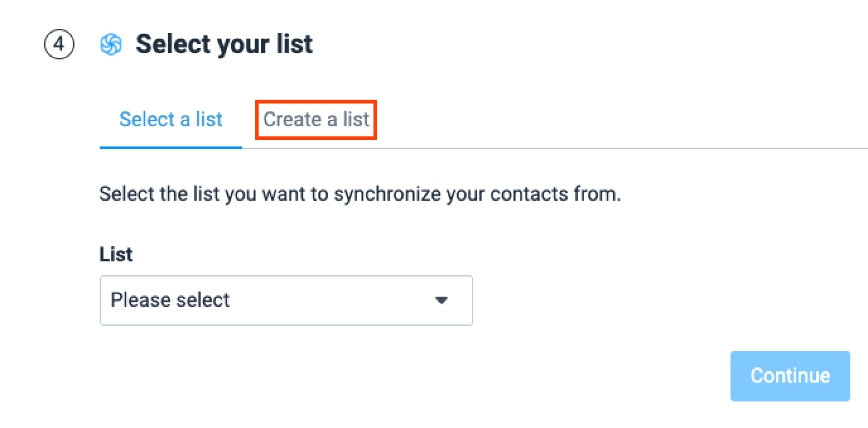Click the step 4 circled number icon
The width and height of the screenshot is (868, 428).
click(59, 44)
